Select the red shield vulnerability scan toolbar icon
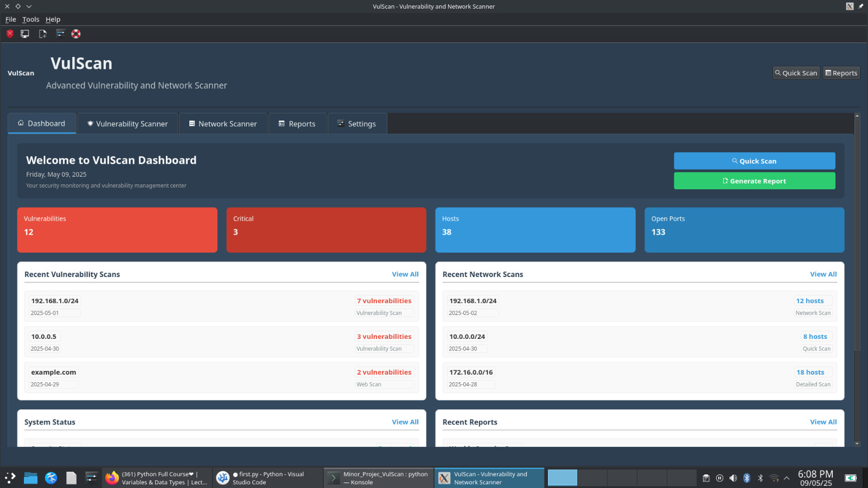 [9, 34]
